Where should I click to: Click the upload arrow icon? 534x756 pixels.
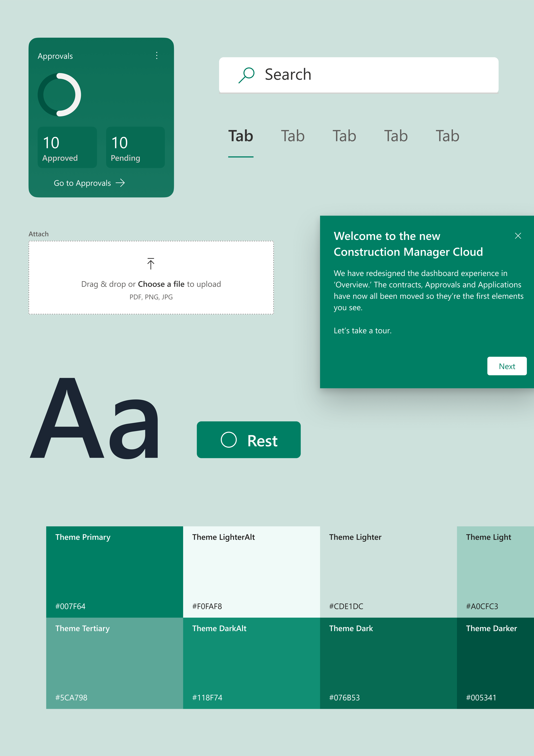click(x=151, y=263)
